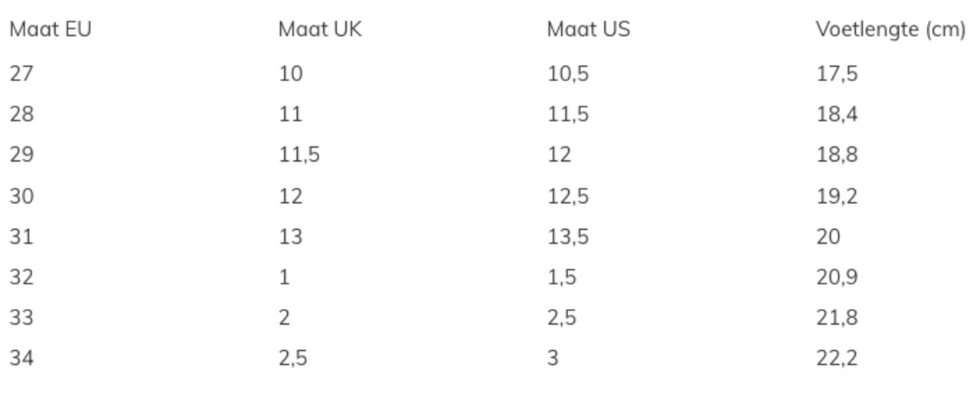Select EU size 30 cell
The image size is (980, 400).
pos(21,196)
